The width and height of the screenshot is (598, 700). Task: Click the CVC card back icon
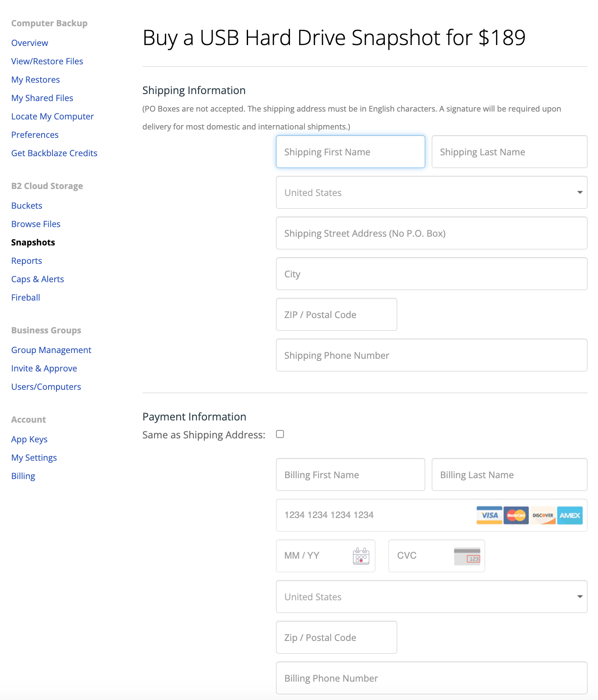click(x=467, y=556)
